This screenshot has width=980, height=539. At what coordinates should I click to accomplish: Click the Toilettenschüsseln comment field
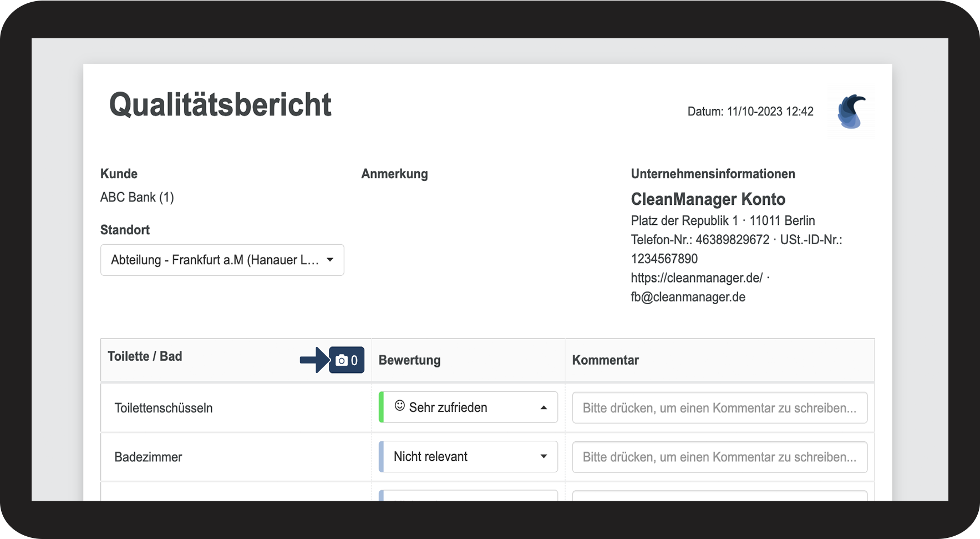[719, 408]
